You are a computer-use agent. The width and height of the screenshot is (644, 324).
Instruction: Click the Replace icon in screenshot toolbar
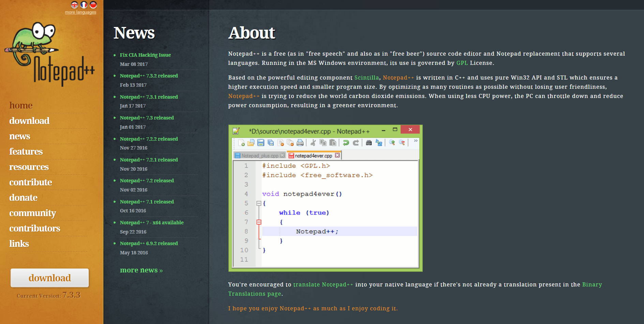[379, 143]
